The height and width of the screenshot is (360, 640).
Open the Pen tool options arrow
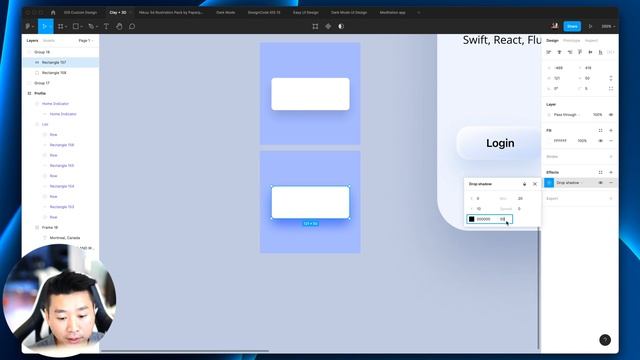click(x=96, y=27)
